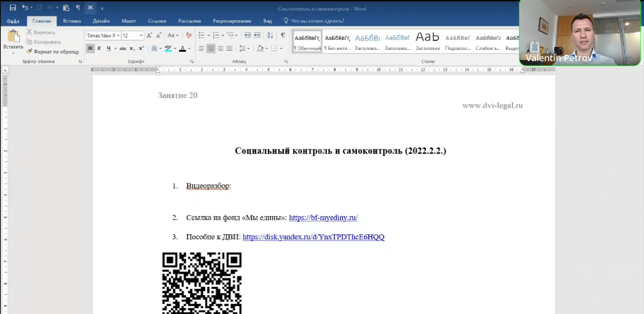Viewport: 644px width, 314px height.
Task: Toggle strikethrough formatting
Action: click(123, 49)
